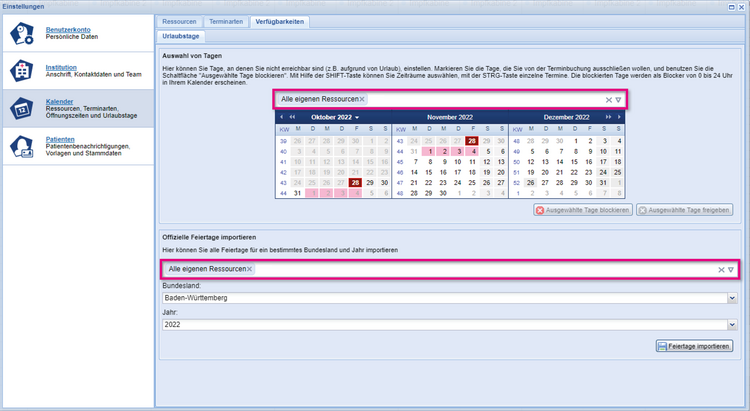Expand resource list arrow in Feiertage section

(731, 270)
